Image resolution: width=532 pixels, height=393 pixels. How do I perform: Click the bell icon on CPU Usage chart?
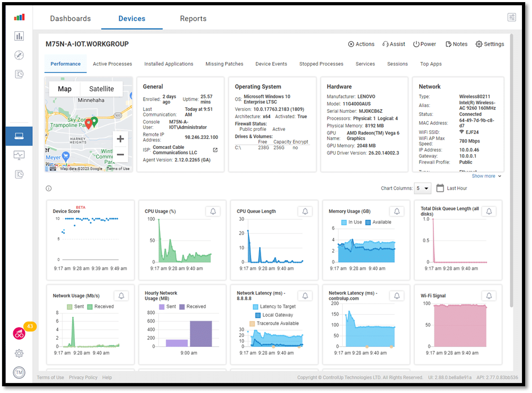pos(213,211)
